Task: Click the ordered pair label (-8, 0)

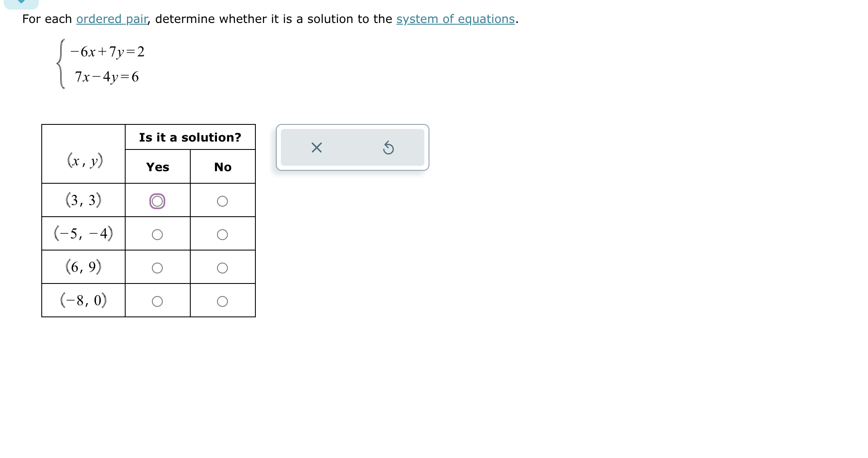Action: pyautogui.click(x=83, y=300)
